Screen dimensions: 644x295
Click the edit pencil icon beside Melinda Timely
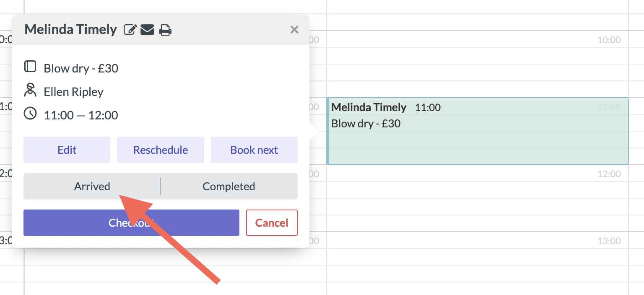click(130, 29)
